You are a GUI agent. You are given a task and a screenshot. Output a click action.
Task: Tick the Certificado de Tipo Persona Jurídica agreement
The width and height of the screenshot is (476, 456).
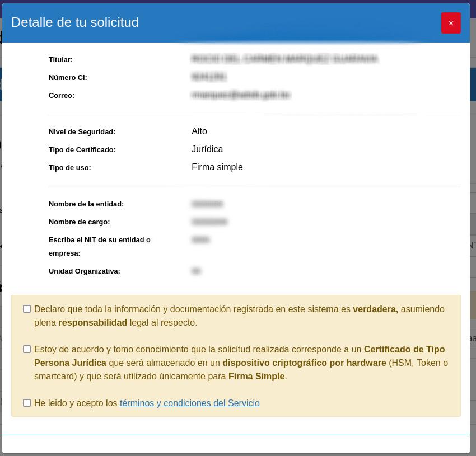[27, 349]
